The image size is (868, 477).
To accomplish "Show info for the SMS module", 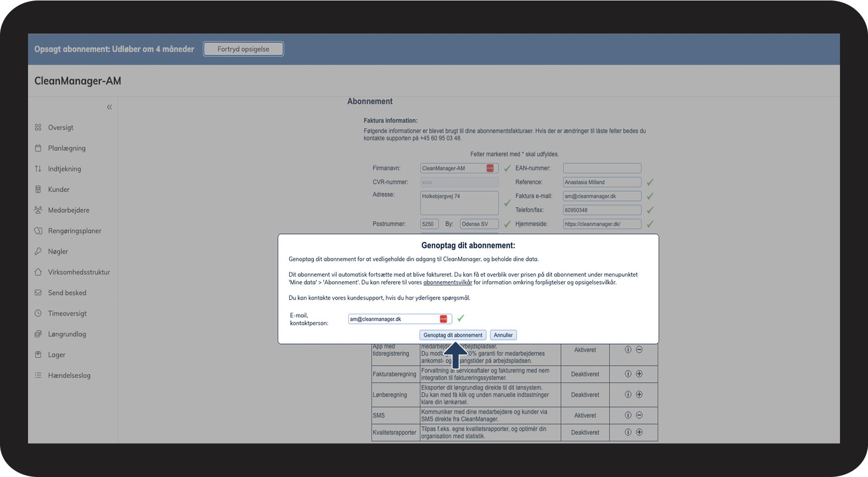I will point(628,415).
